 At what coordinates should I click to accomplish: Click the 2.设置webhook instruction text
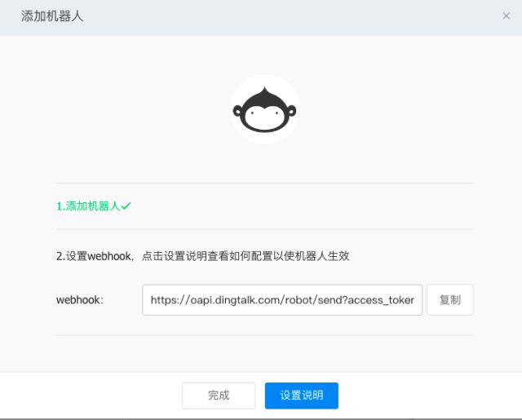tap(202, 256)
